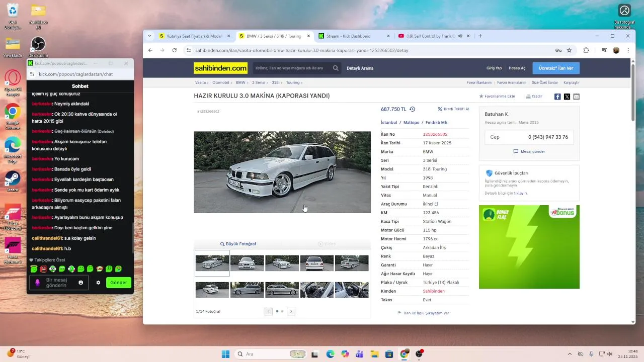The width and height of the screenshot is (644, 362).
Task: Open Vasıta breadcrumb
Action: (200, 82)
